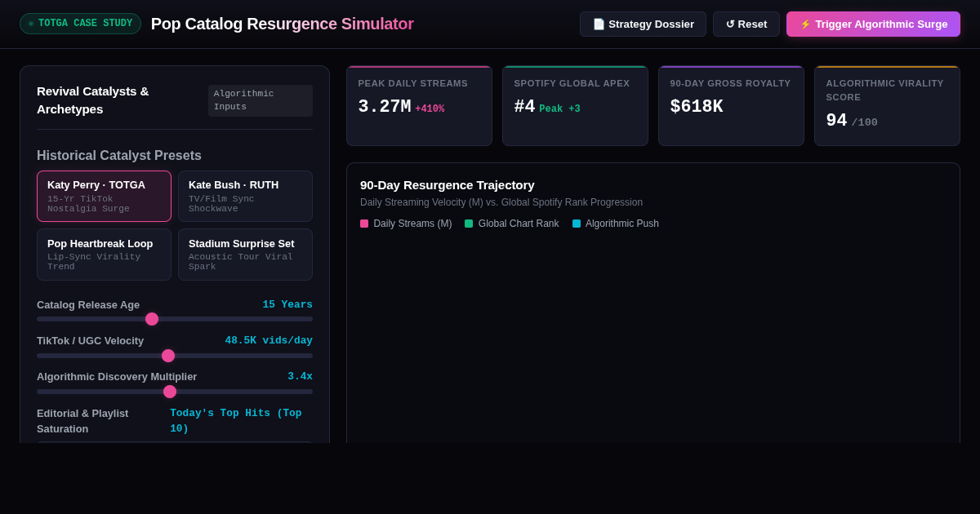Image resolution: width=980 pixels, height=514 pixels.
Task: Click the '$618K' royalty value
Action: [x=697, y=107]
